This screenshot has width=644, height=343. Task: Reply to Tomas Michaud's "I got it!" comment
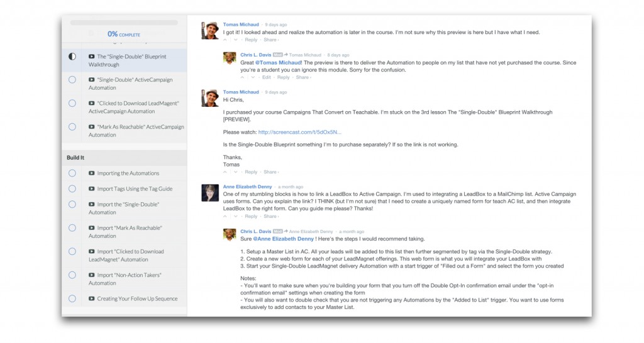pyautogui.click(x=251, y=40)
